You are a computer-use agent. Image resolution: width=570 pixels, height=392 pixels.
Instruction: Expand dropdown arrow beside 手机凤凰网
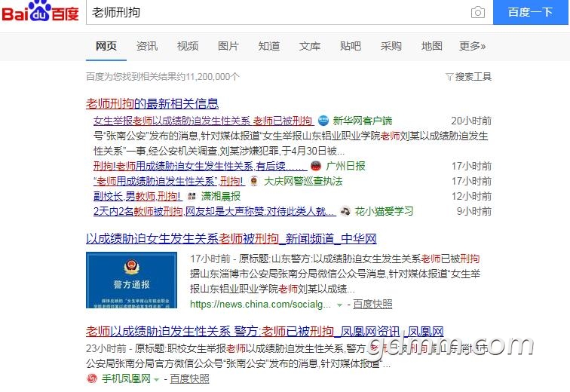157,380
